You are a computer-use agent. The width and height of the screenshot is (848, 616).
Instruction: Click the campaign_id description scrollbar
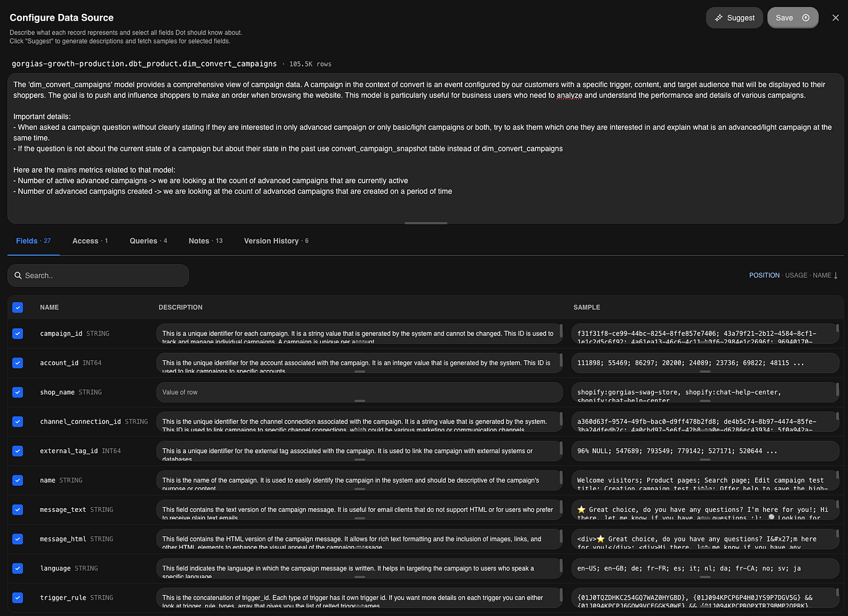coord(561,330)
